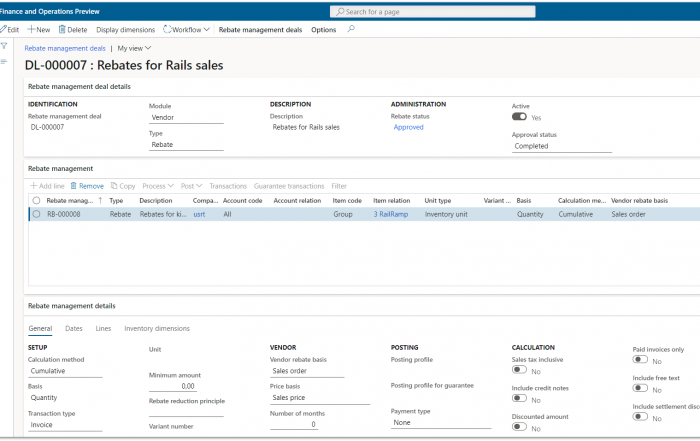Click the Number of months field
The image size is (700, 441).
[294, 424]
